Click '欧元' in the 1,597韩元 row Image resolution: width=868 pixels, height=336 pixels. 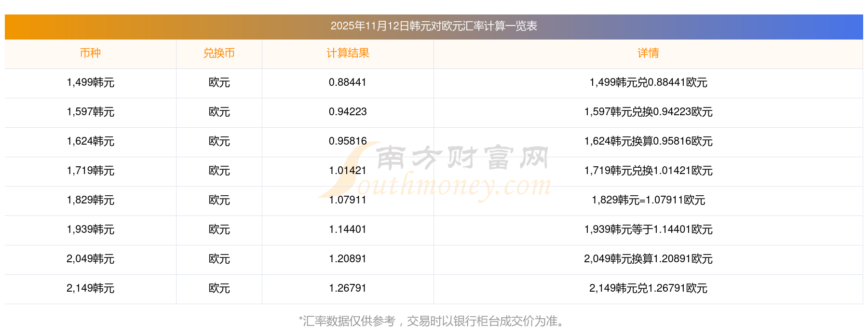(x=219, y=112)
